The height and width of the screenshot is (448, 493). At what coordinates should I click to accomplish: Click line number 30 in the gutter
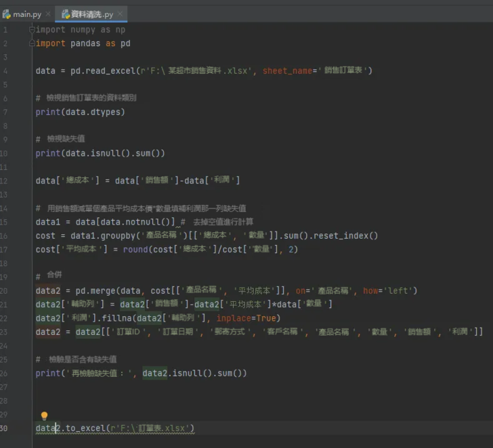5,428
